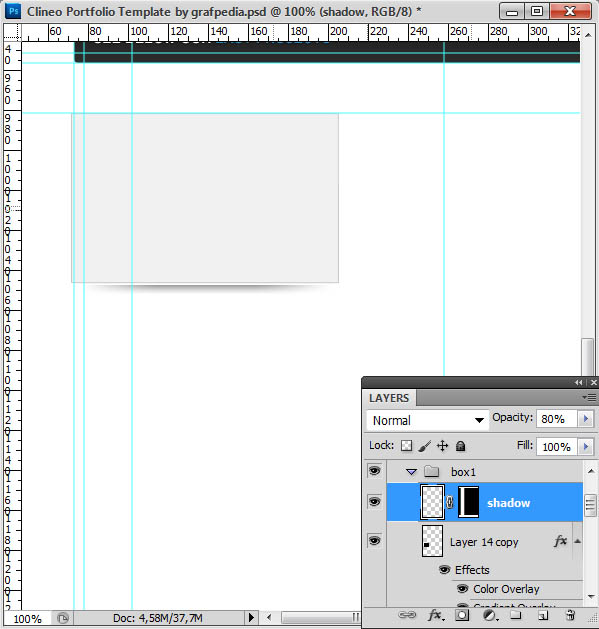Screen dimensions: 599x629
Task: Click the link layers chain icon
Action: (407, 615)
